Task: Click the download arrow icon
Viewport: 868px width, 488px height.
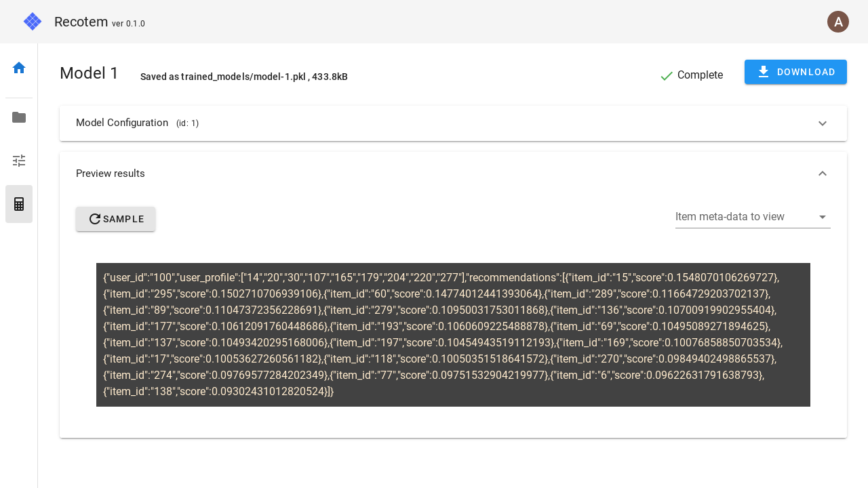Action: (763, 72)
